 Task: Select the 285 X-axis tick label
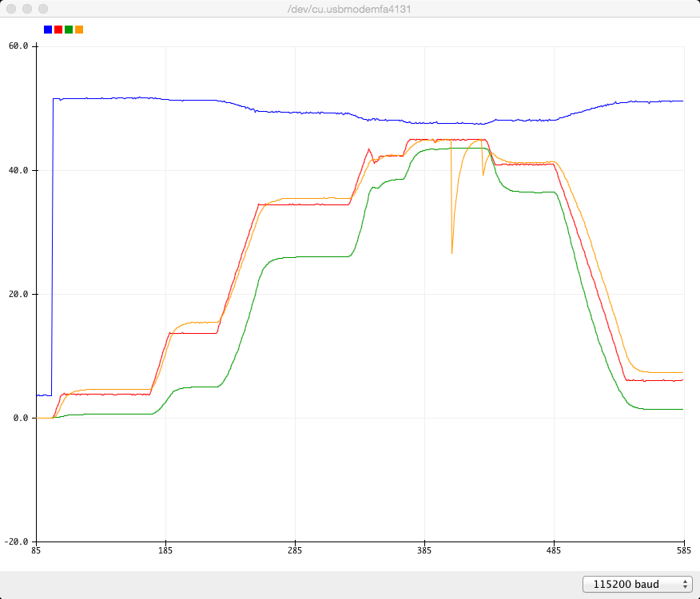tap(295, 551)
